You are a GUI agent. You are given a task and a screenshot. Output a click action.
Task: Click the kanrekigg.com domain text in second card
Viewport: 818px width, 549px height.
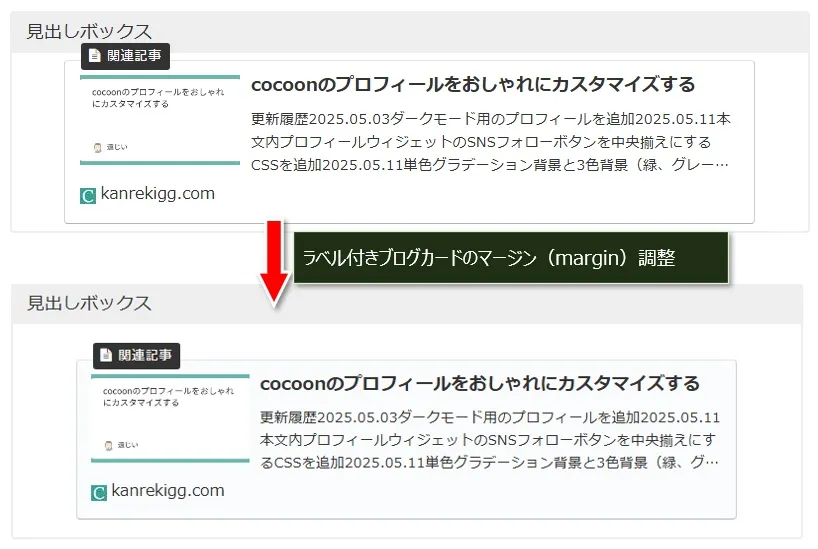168,491
